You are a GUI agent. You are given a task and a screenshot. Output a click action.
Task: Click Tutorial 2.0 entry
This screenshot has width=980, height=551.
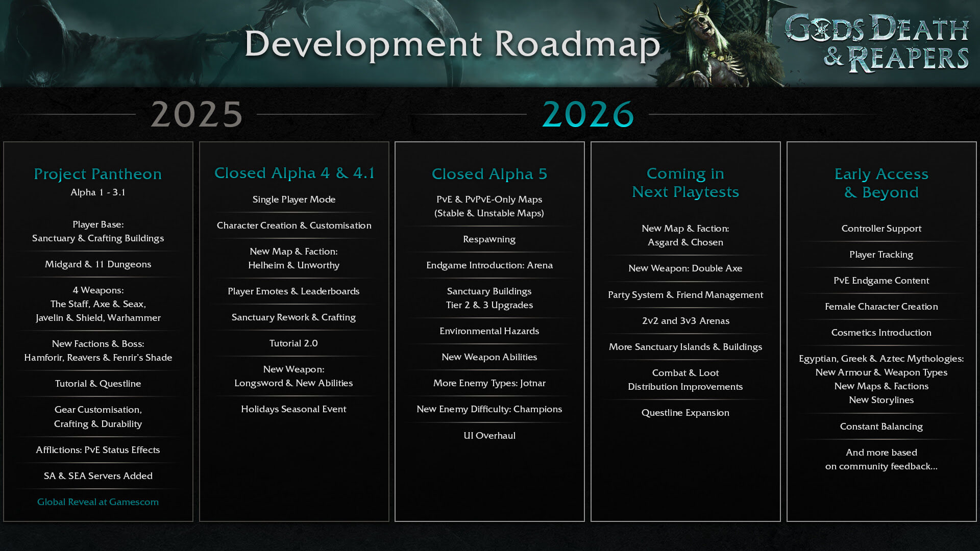pos(294,343)
